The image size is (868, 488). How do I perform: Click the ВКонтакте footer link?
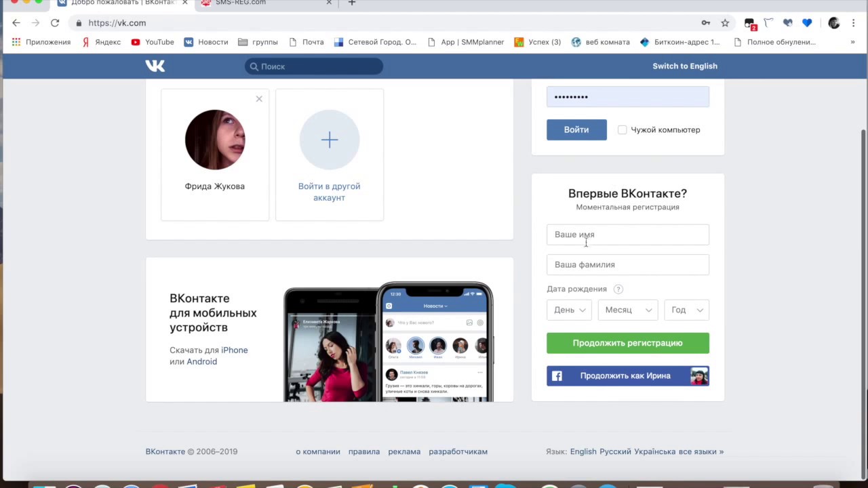(165, 451)
